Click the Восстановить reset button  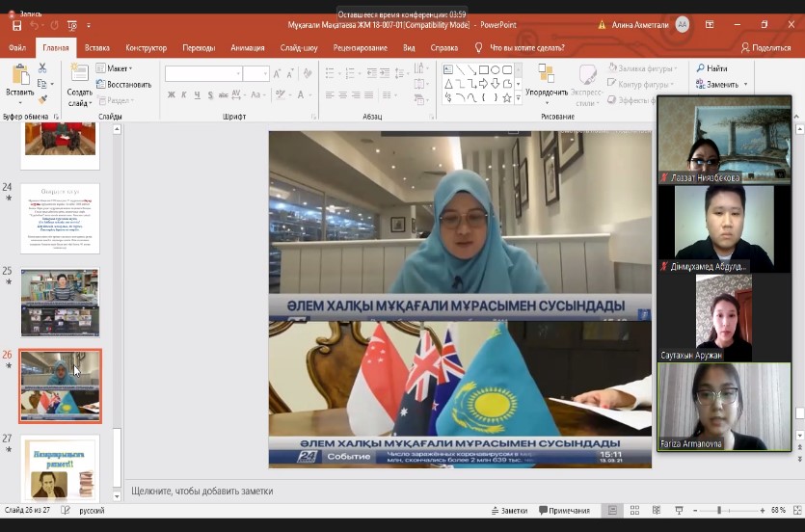pyautogui.click(x=123, y=84)
